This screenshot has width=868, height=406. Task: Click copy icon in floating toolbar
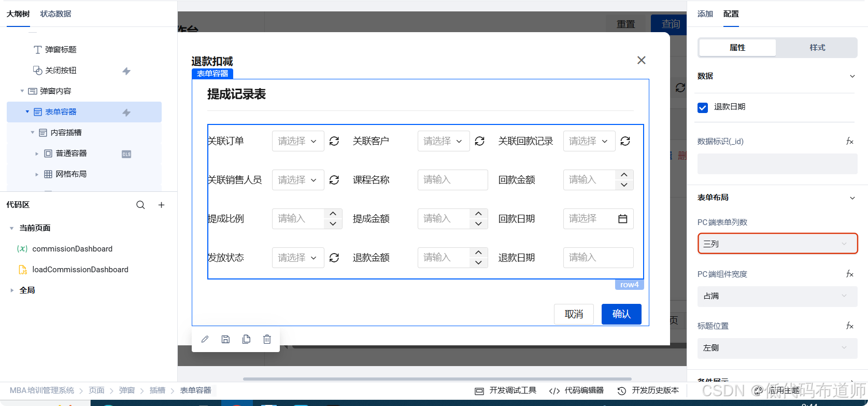[246, 339]
